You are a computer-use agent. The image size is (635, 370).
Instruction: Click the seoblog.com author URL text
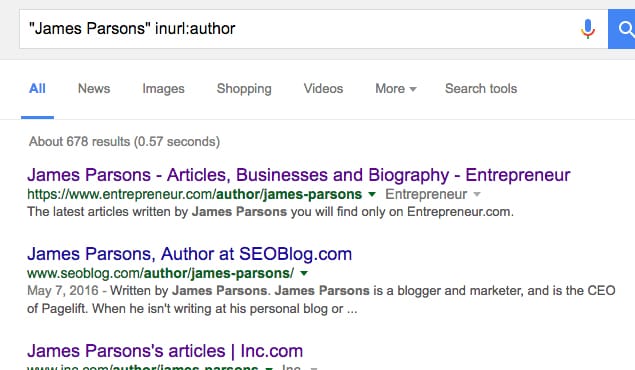(160, 273)
